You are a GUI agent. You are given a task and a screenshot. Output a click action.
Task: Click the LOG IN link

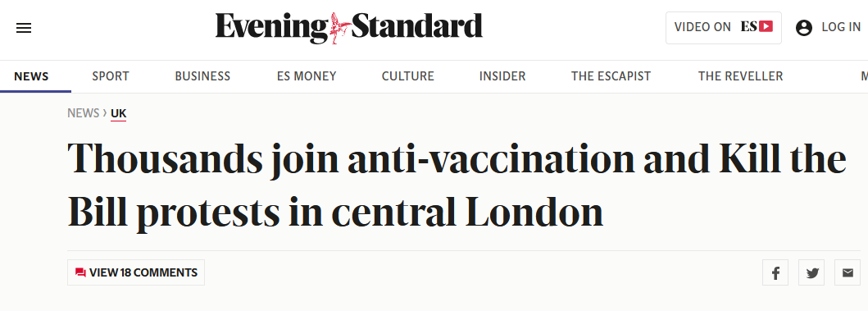point(841,27)
